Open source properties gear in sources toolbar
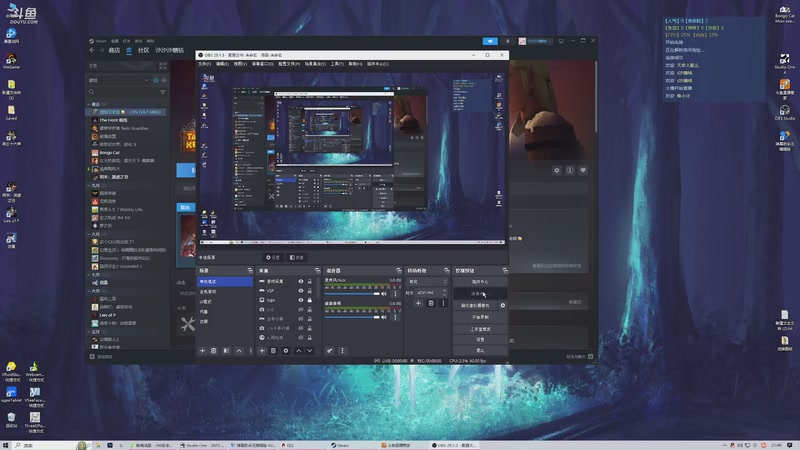 (286, 351)
